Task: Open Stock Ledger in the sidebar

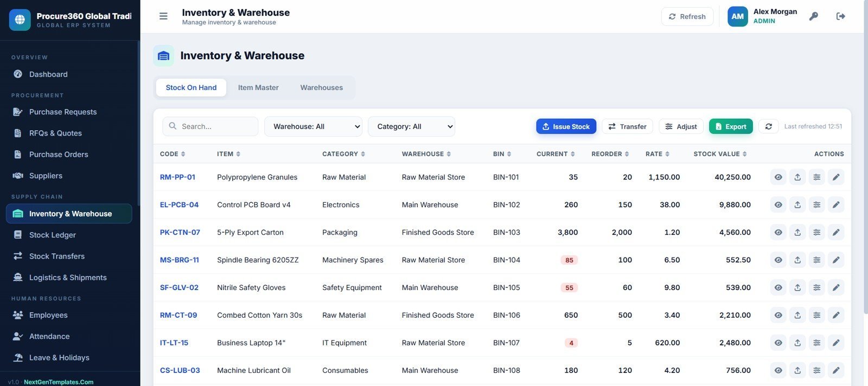Action: (69, 235)
